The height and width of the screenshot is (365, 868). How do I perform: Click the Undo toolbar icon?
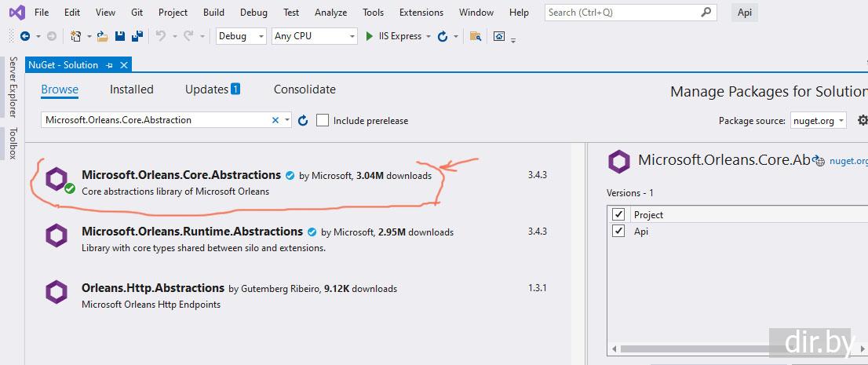161,36
